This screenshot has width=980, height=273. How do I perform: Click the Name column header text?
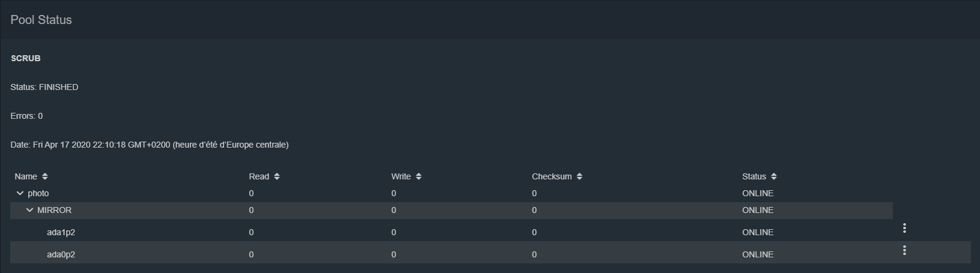[x=26, y=176]
